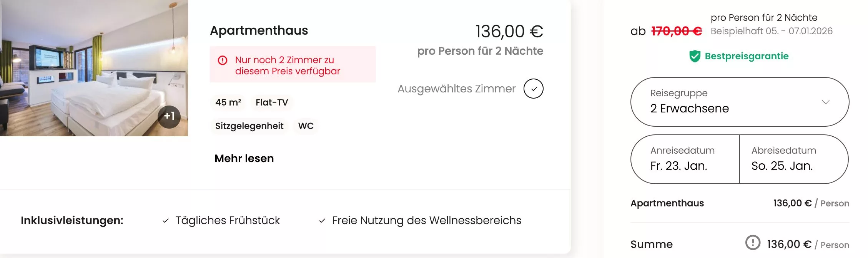Click Mehr lesen to read more
This screenshot has height=258, width=868.
tap(244, 158)
